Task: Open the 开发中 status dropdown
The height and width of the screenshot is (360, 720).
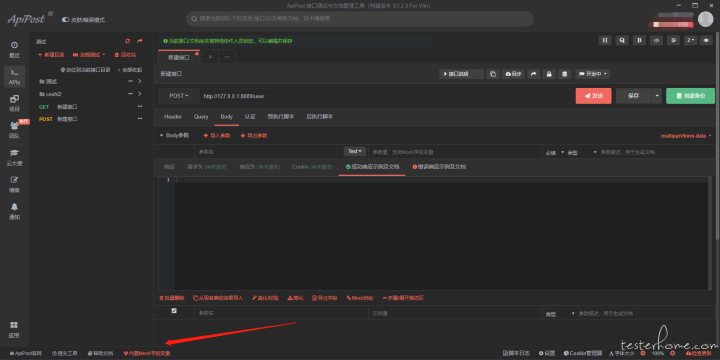Action: pyautogui.click(x=592, y=74)
